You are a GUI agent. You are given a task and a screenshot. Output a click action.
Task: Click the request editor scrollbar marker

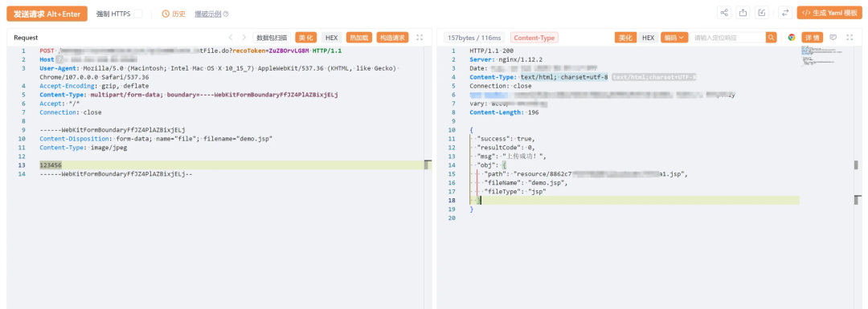pos(428,165)
